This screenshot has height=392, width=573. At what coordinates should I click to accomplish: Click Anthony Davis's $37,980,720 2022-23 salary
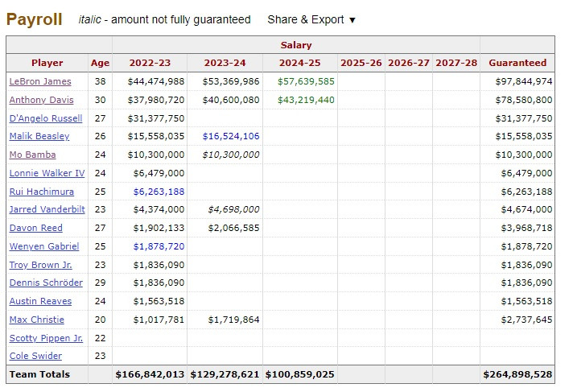(x=156, y=100)
